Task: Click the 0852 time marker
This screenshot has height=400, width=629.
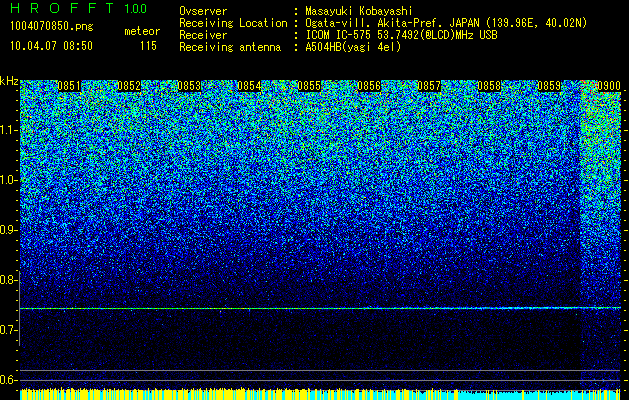Action: (x=129, y=86)
